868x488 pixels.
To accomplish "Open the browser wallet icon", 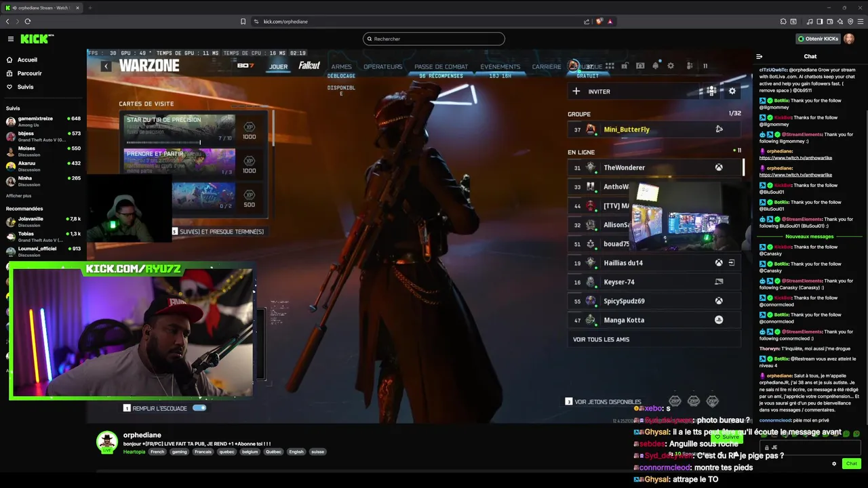I will coord(830,21).
